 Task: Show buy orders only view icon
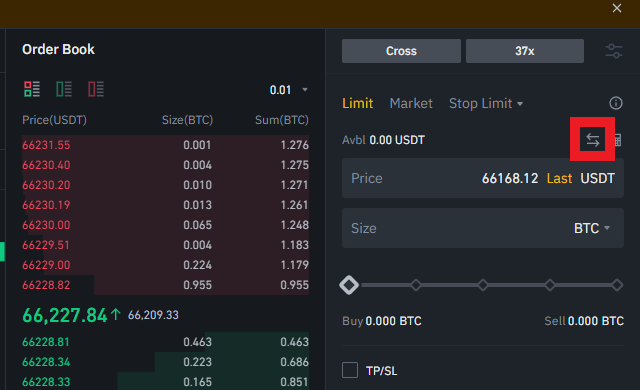(64, 89)
